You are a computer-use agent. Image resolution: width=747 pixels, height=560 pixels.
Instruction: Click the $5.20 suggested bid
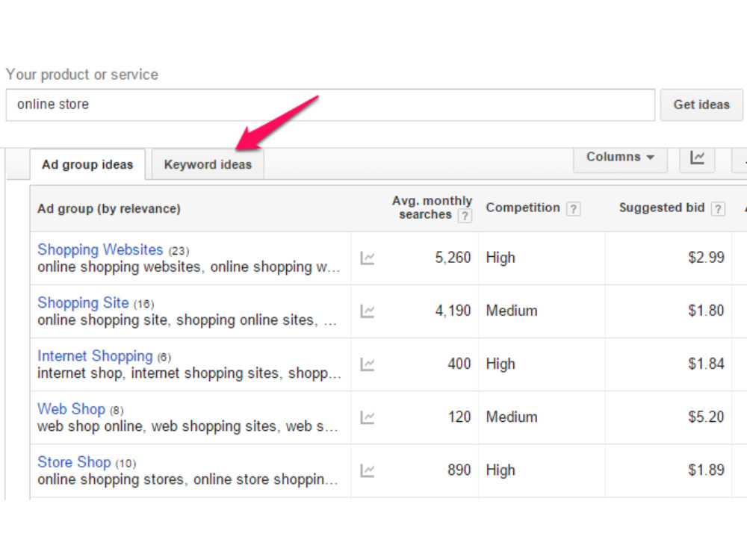706,417
